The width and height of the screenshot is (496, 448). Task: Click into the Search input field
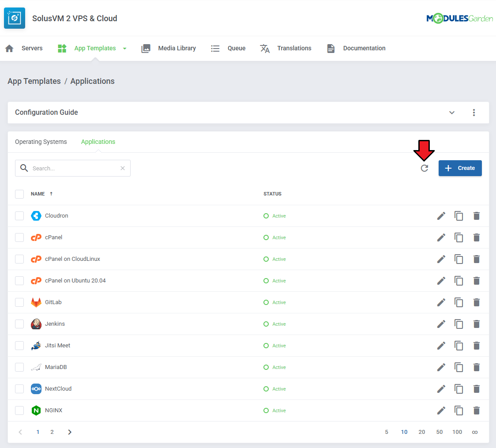(x=73, y=168)
